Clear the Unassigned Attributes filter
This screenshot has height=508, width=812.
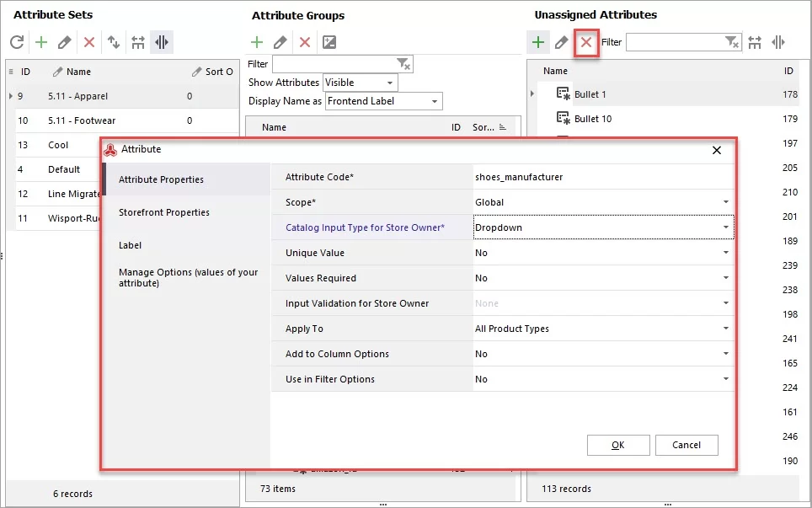pyautogui.click(x=732, y=42)
